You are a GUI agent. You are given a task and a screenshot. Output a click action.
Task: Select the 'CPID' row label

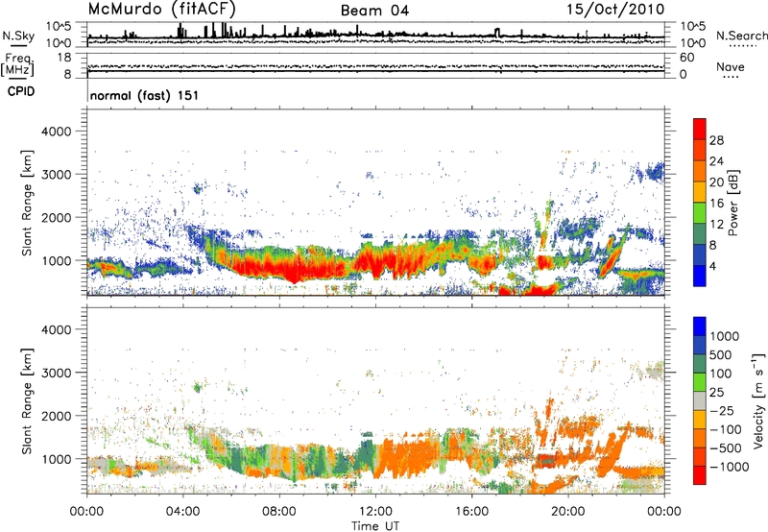(21, 91)
